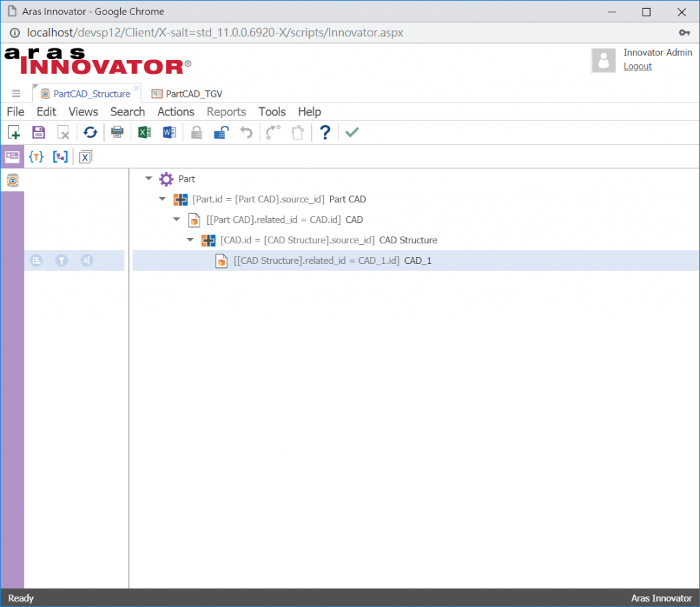Viewport: 700px width, 607px height.
Task: Click the blue Unlock icon
Action: 221,132
